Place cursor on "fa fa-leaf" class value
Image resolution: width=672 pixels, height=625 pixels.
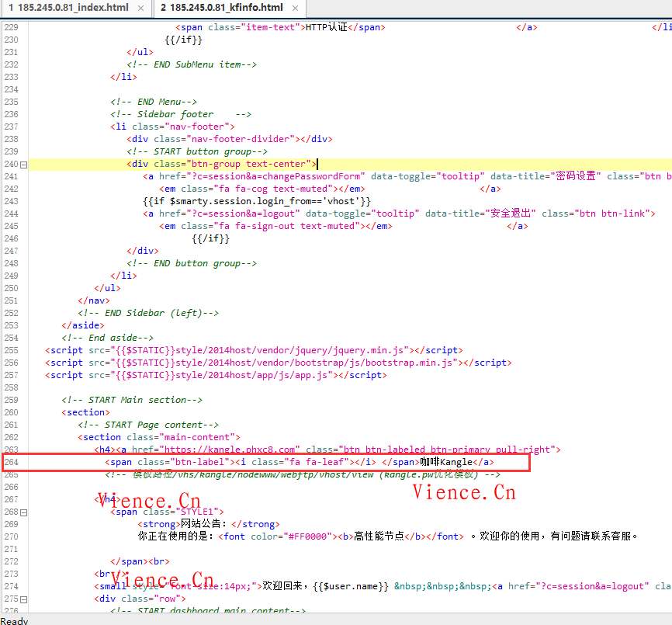tap(318, 463)
